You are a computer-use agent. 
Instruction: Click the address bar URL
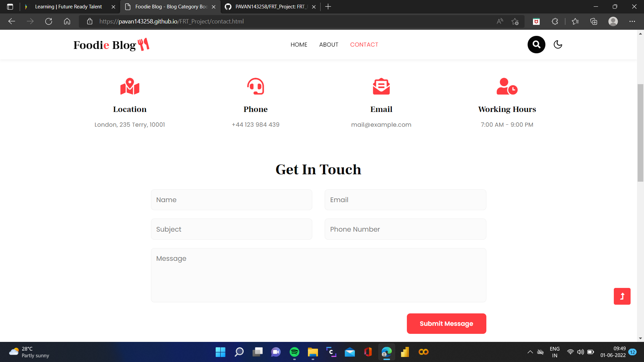tap(171, 21)
